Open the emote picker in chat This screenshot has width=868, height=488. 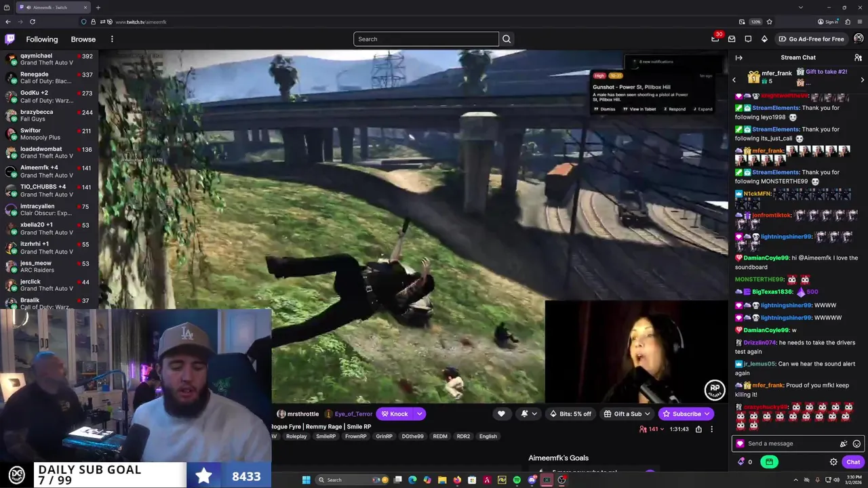click(x=856, y=444)
